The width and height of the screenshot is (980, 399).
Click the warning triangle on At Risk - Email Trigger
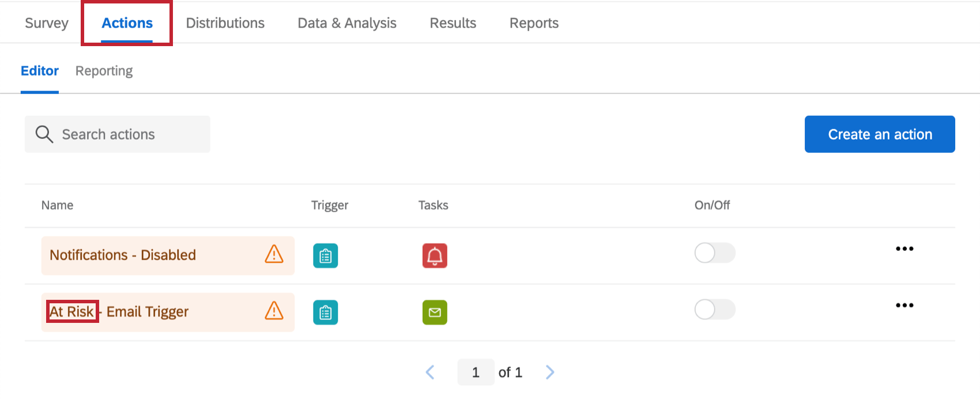[x=274, y=311]
